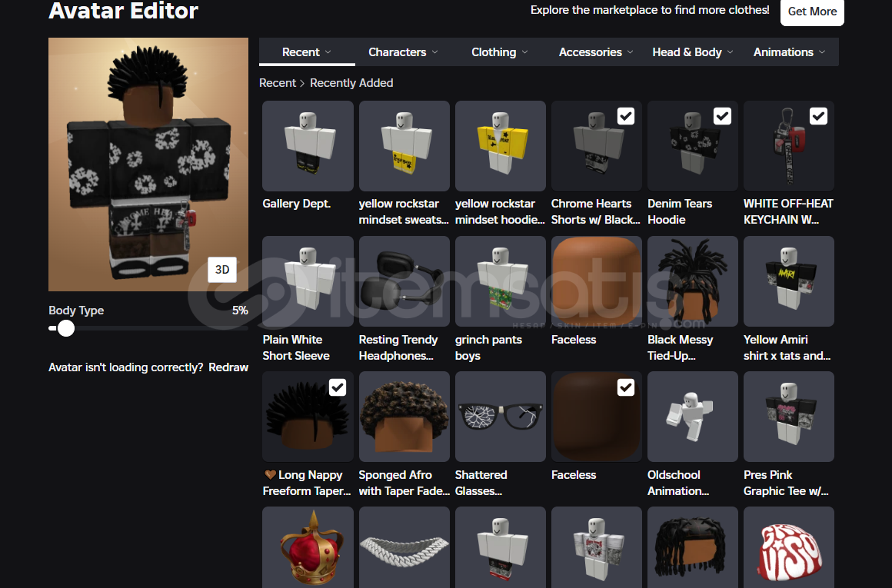Open the Chrome Hearts Shorts w/ Black name
The image size is (892, 588).
596,211
